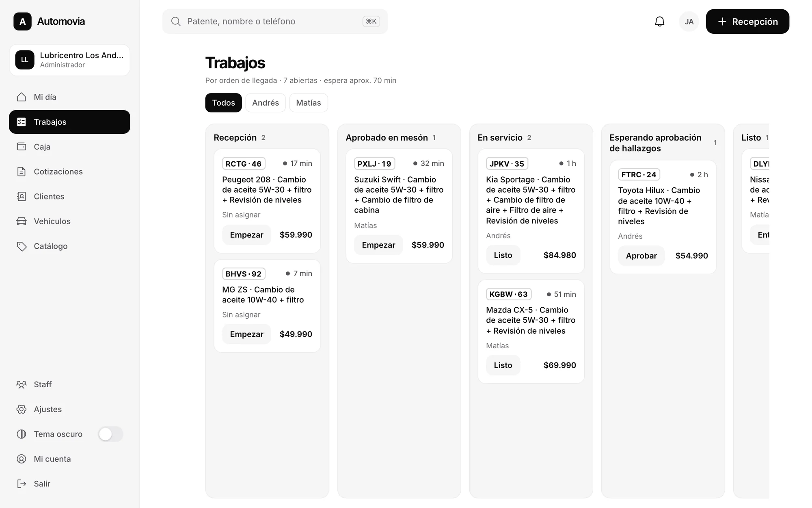Open Caja wallet icon in sidebar
The image size is (812, 508).
tap(22, 147)
